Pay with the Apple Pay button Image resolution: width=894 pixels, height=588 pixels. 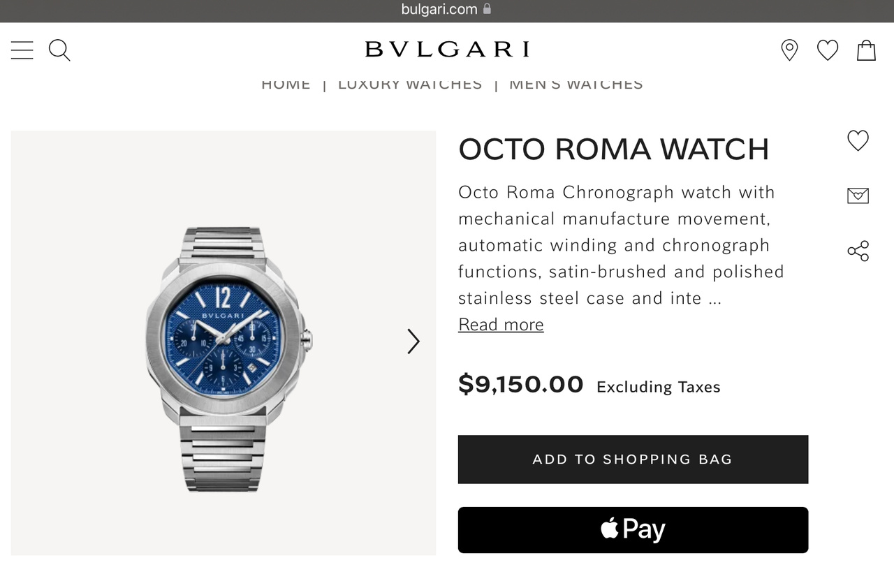(x=633, y=530)
